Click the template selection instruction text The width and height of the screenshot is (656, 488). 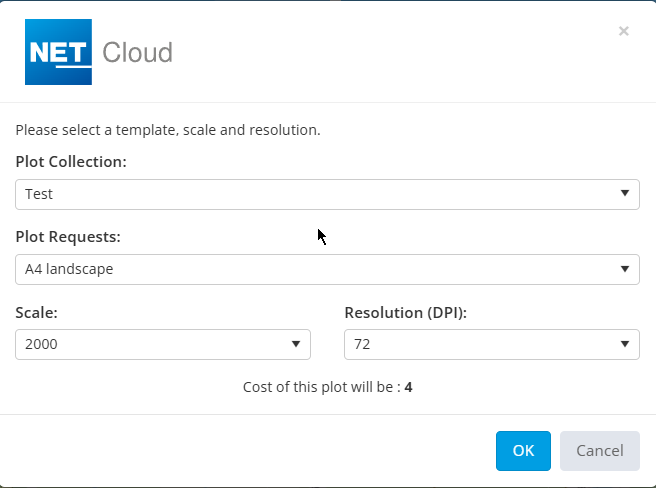tap(168, 130)
